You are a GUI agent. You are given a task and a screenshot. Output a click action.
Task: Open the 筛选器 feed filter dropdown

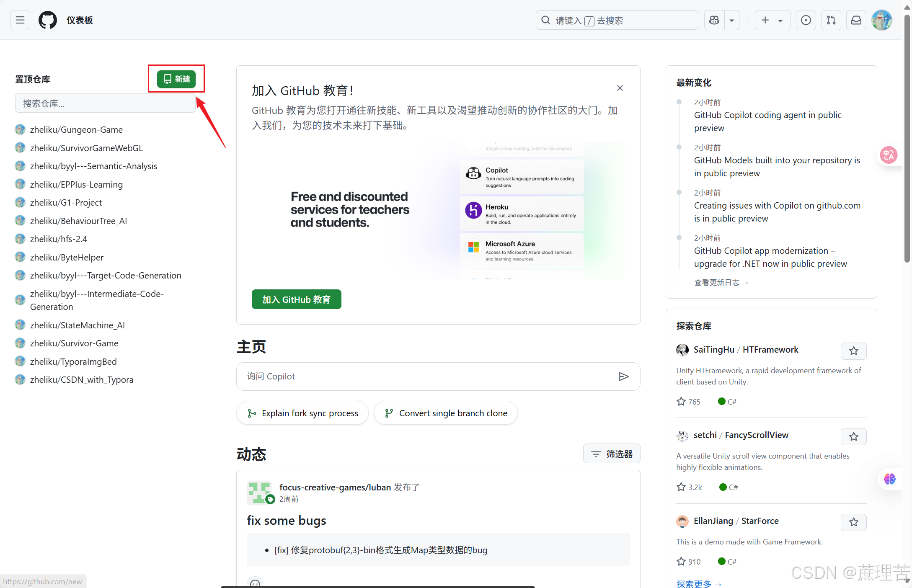611,454
